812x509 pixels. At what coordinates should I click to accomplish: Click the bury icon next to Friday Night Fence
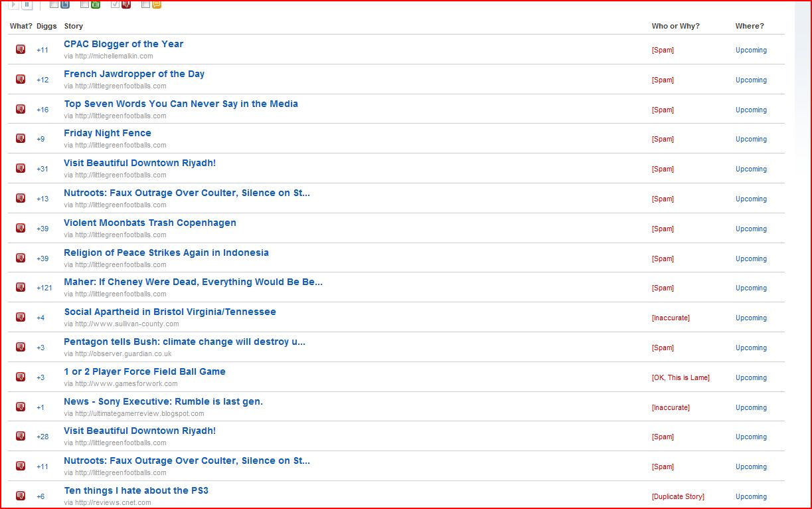point(21,138)
